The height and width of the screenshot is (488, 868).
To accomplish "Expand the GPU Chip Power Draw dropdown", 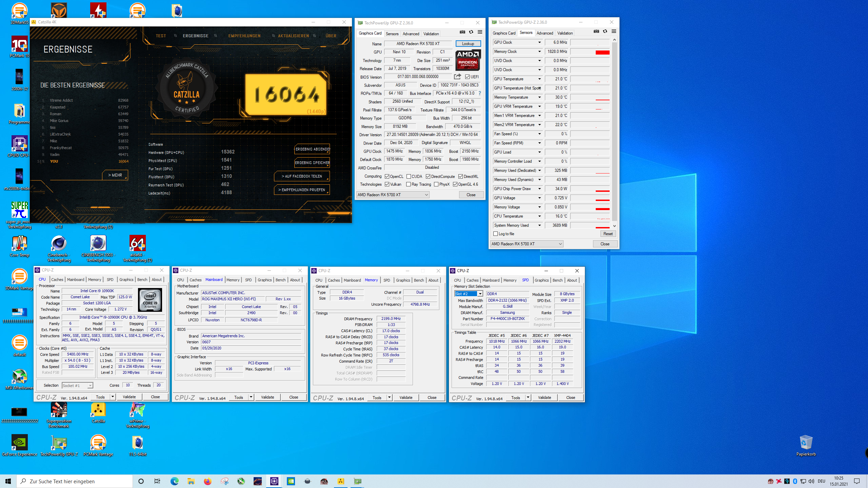I will pos(539,189).
